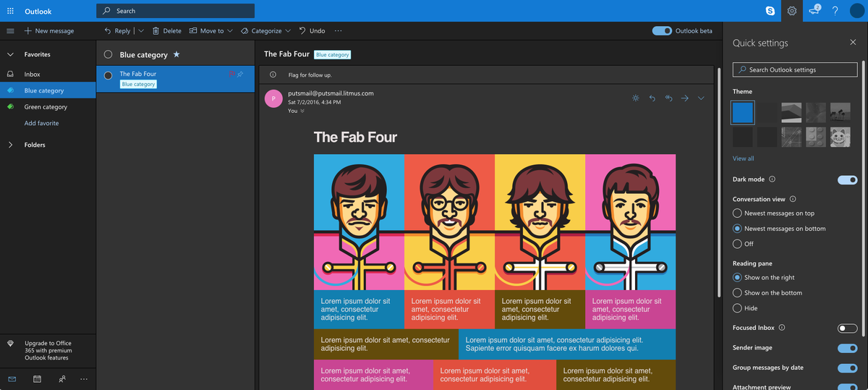The width and height of the screenshot is (868, 390).
Task: Click New message button
Action: click(x=49, y=31)
